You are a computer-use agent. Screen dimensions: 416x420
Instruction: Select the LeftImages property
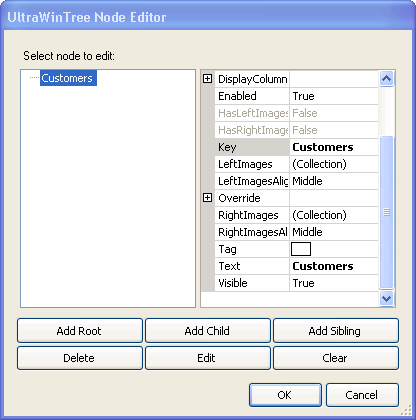click(252, 164)
